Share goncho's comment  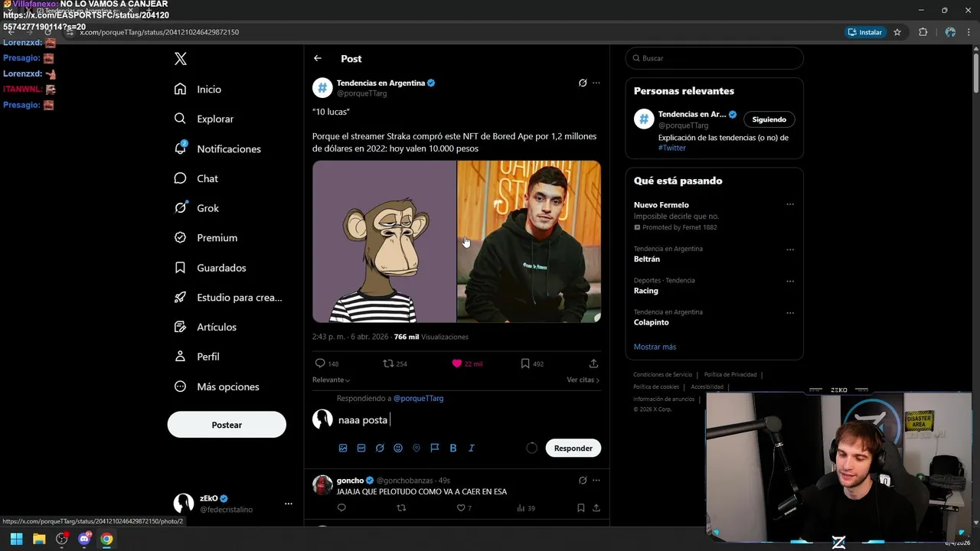(x=596, y=507)
